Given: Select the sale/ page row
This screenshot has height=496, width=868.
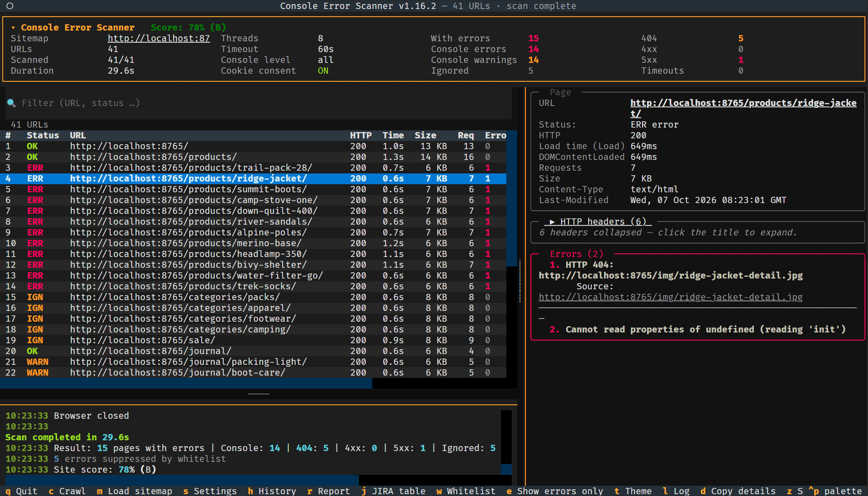Looking at the screenshot, I should [253, 340].
